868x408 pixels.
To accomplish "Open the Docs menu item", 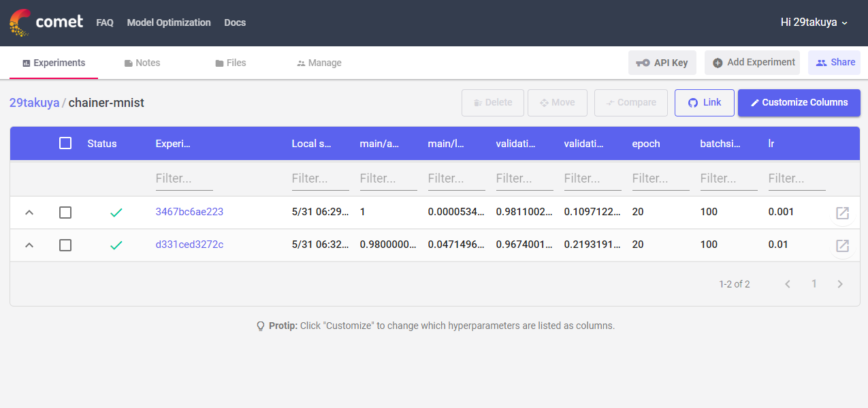I will (235, 22).
